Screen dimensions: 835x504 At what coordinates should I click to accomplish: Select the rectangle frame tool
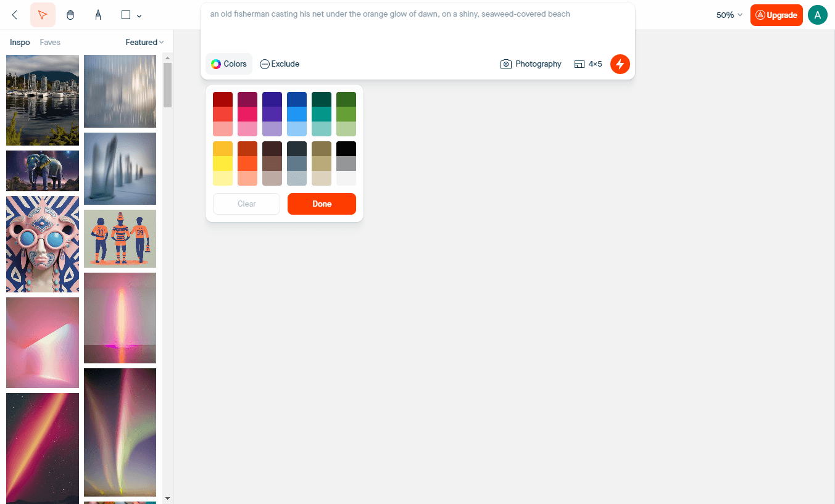pyautogui.click(x=125, y=14)
